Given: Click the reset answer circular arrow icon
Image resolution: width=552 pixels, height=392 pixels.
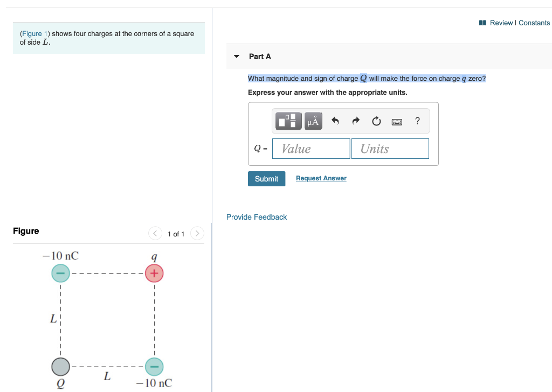Looking at the screenshot, I should coord(376,121).
